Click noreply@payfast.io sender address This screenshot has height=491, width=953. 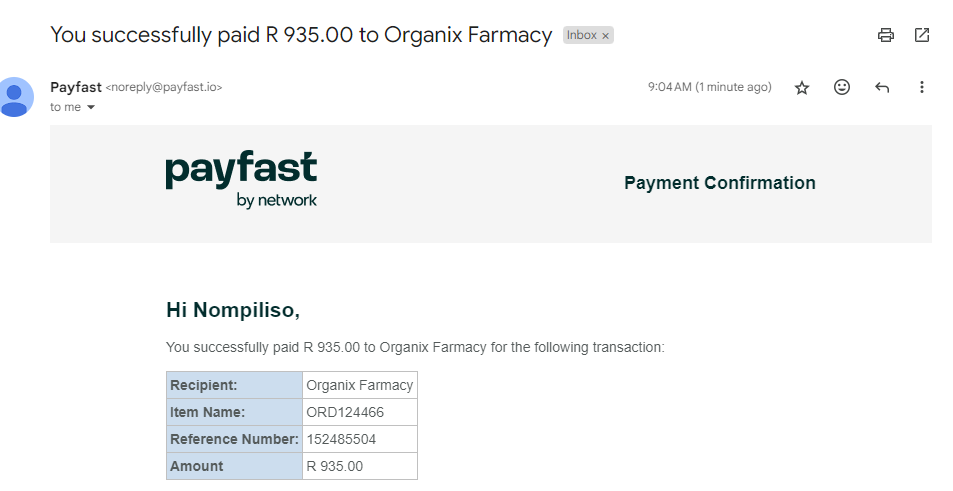pos(164,88)
